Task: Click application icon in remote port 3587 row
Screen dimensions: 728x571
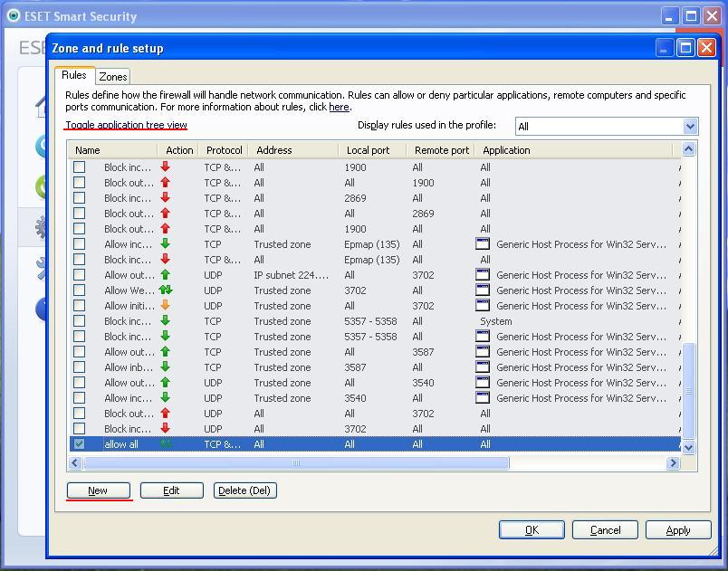Action: [x=483, y=352]
